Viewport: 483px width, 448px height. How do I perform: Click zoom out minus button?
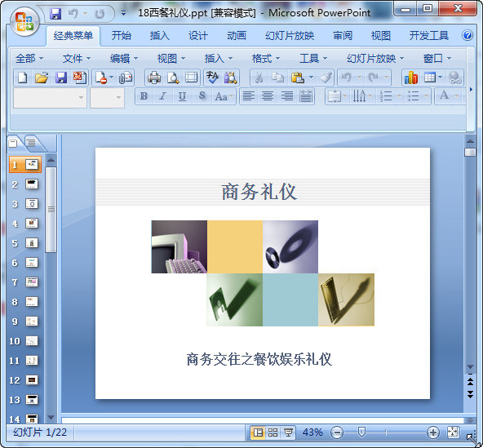pyautogui.click(x=337, y=432)
